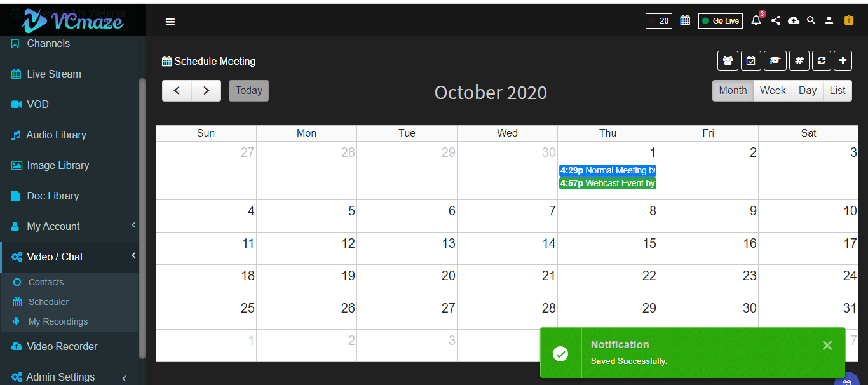The height and width of the screenshot is (385, 868).
Task: Expand the Admin Settings submenu
Action: tap(124, 378)
